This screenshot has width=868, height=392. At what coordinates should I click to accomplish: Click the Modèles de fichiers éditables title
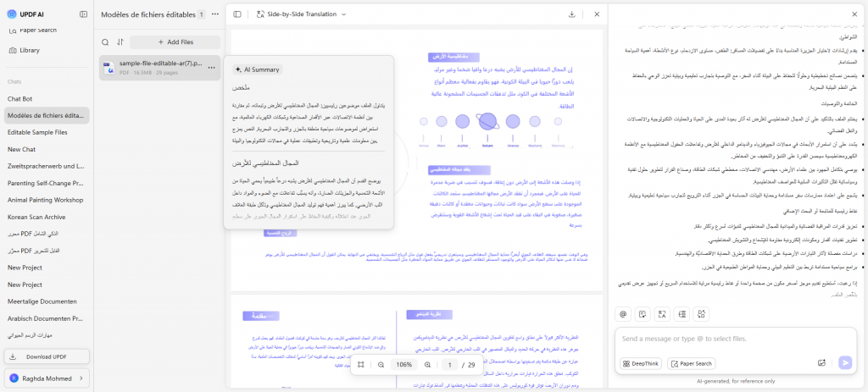click(x=148, y=14)
